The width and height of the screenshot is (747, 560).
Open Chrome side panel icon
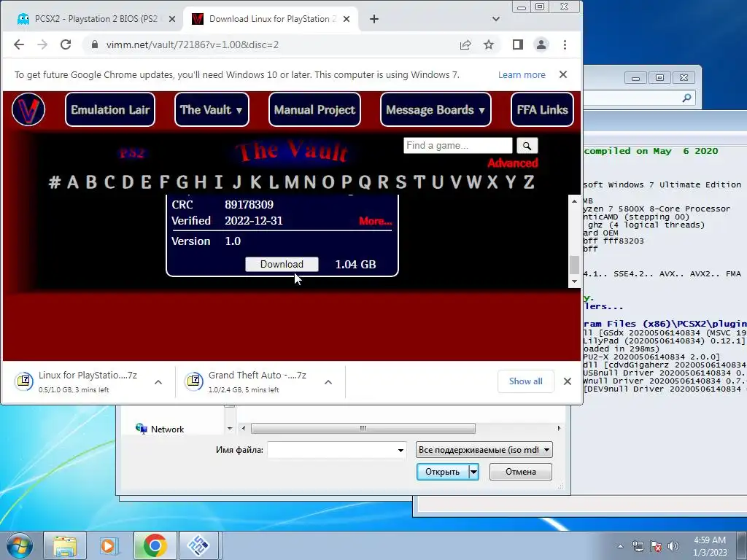tap(518, 44)
